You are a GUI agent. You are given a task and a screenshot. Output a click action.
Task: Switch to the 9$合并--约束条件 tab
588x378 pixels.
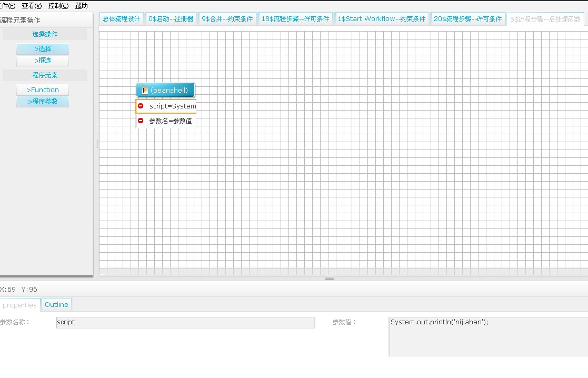coord(227,19)
